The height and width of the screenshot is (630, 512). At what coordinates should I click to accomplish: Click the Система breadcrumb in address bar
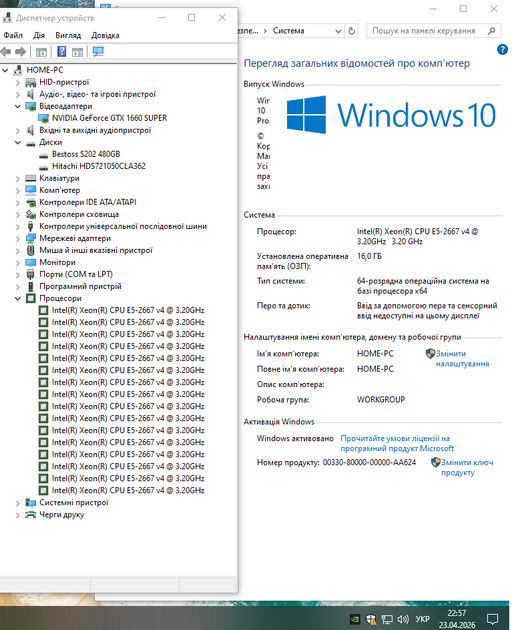coord(288,31)
